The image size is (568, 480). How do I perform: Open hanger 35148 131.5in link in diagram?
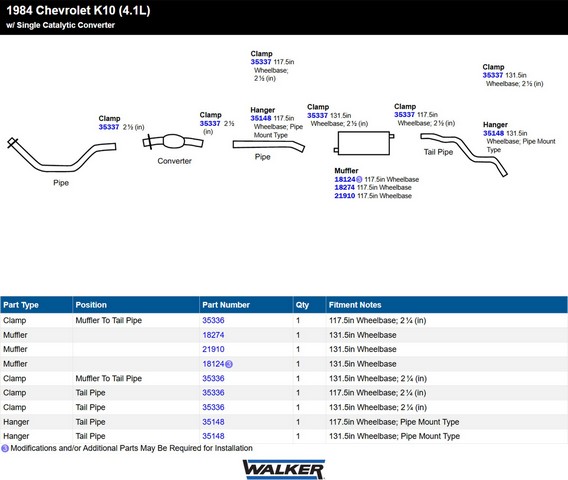coord(493,133)
